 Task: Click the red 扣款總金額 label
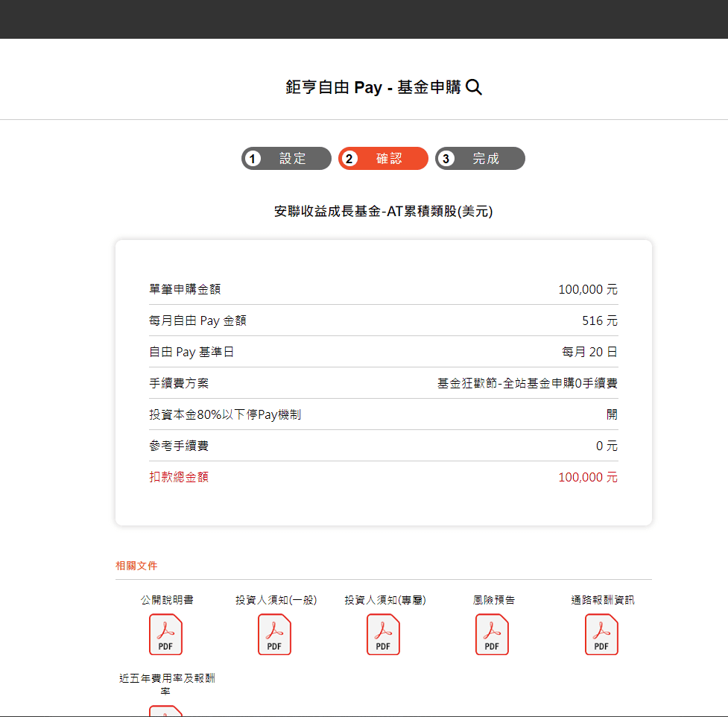coord(179,477)
